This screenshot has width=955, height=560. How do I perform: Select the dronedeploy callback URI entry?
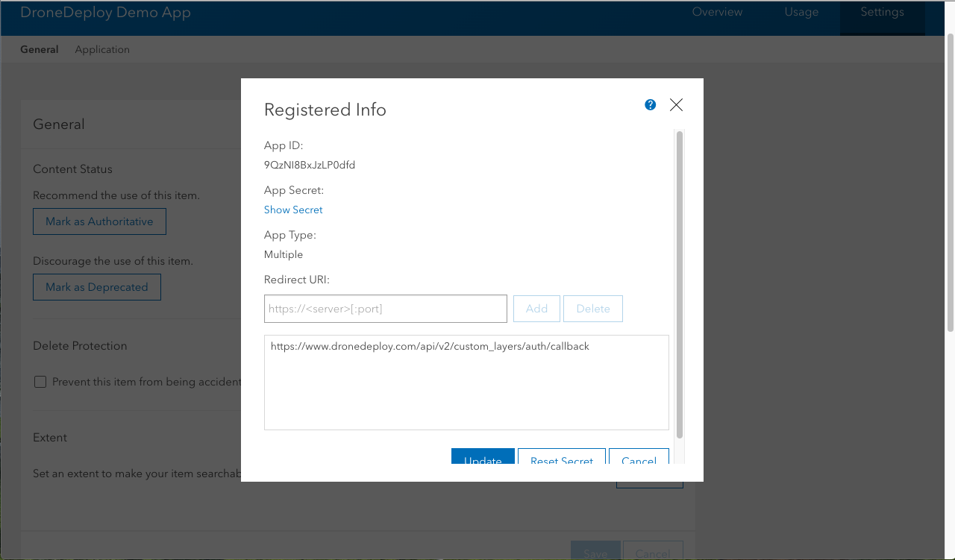(x=430, y=346)
